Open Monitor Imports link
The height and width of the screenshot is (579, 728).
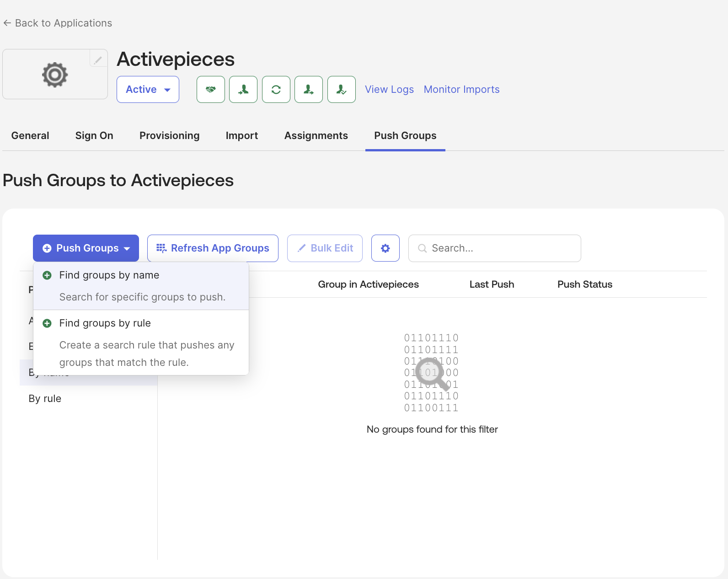[462, 89]
